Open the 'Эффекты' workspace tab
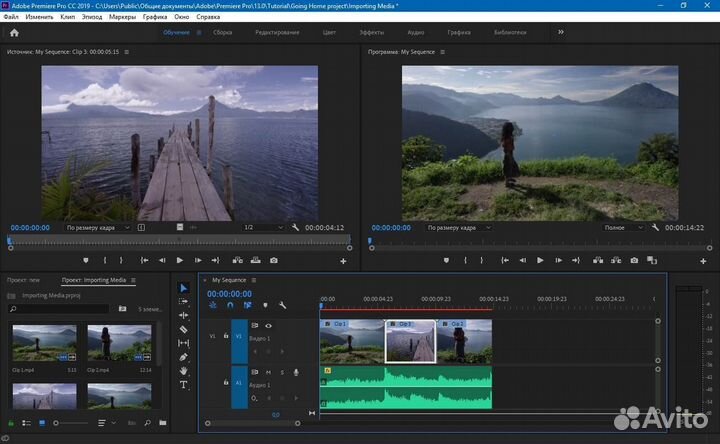The image size is (720, 444). pos(370,32)
